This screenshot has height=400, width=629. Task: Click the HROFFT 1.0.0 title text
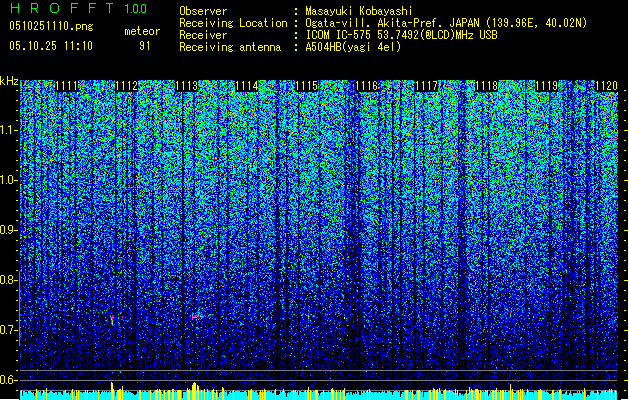coord(79,8)
